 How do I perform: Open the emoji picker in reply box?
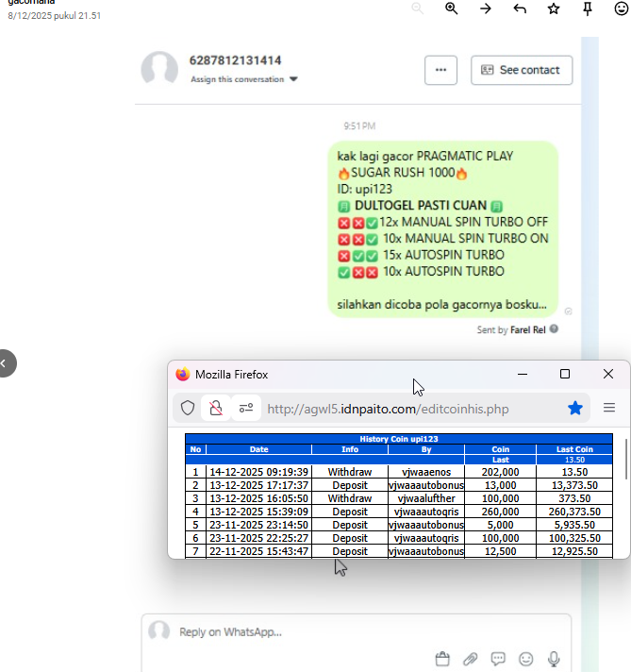[525, 659]
